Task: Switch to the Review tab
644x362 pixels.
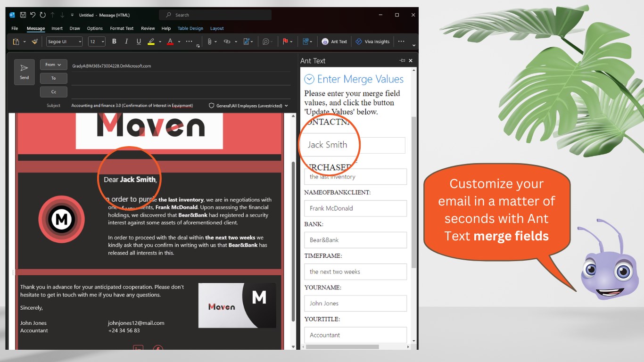Action: pyautogui.click(x=148, y=28)
